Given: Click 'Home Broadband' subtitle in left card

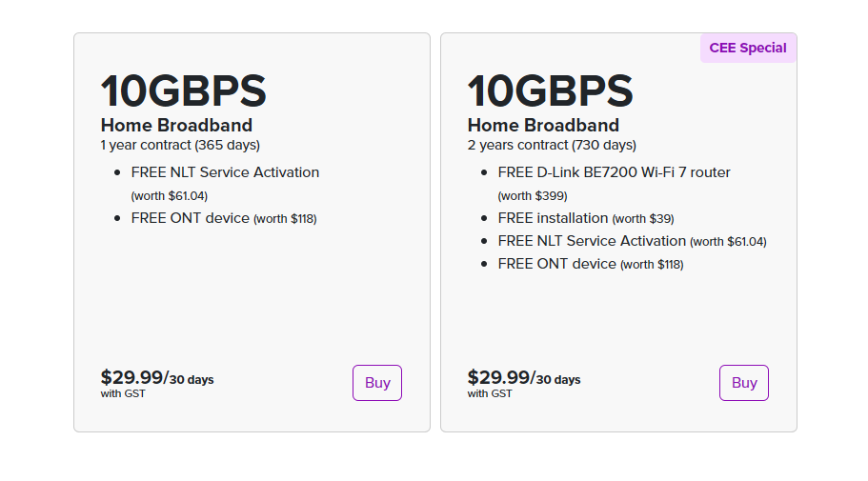Looking at the screenshot, I should point(176,126).
